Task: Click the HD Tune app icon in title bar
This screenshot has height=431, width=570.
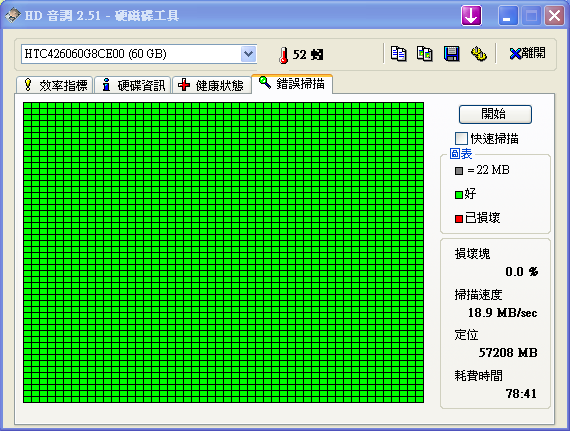Action: (13, 15)
